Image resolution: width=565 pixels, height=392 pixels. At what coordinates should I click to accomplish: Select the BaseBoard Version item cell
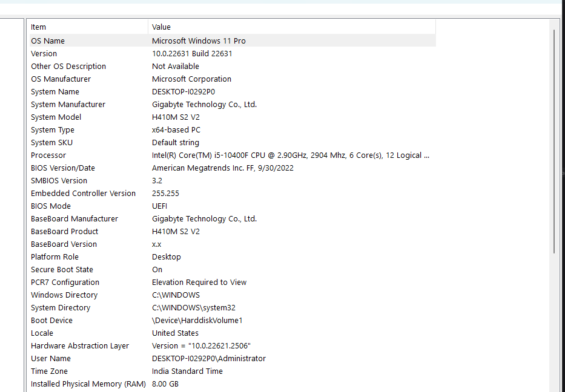pyautogui.click(x=64, y=244)
